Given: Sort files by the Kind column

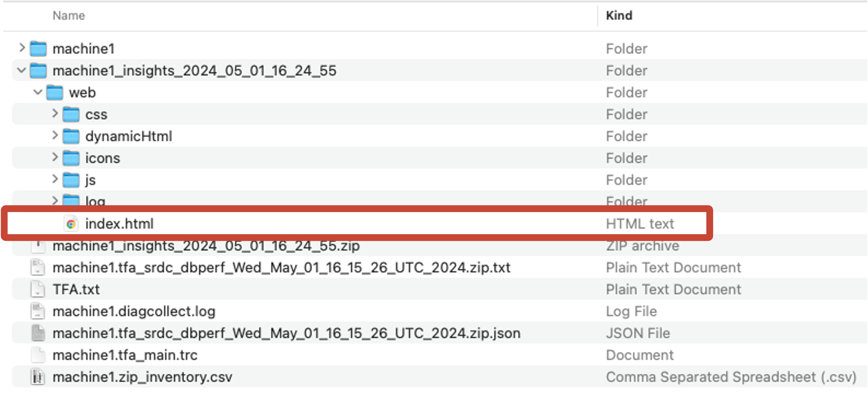Looking at the screenshot, I should [x=619, y=15].
